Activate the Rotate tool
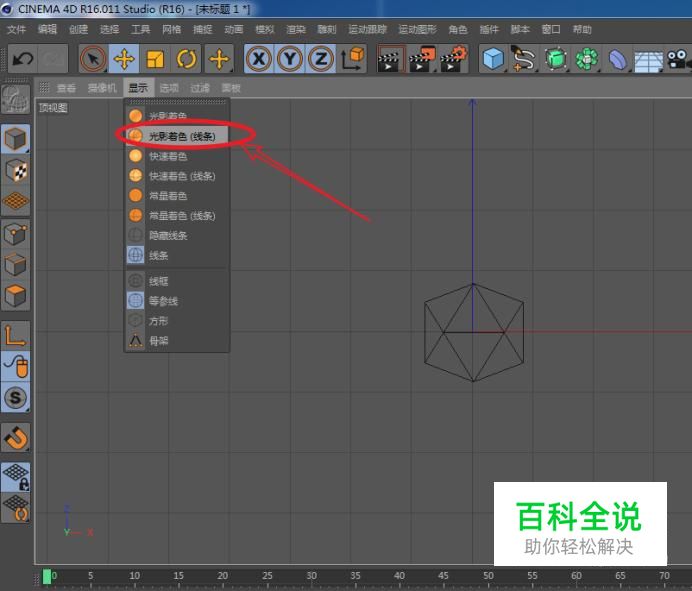692x591 pixels. [186, 58]
